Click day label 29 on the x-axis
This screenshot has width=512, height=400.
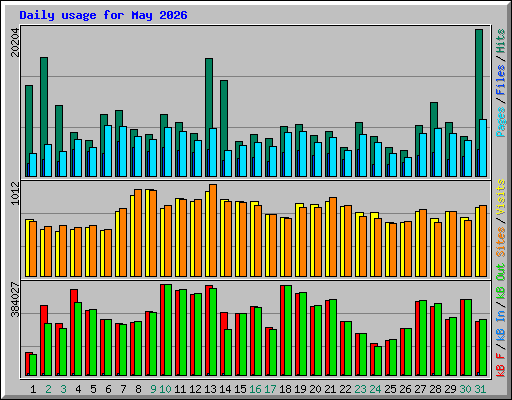pos(450,389)
